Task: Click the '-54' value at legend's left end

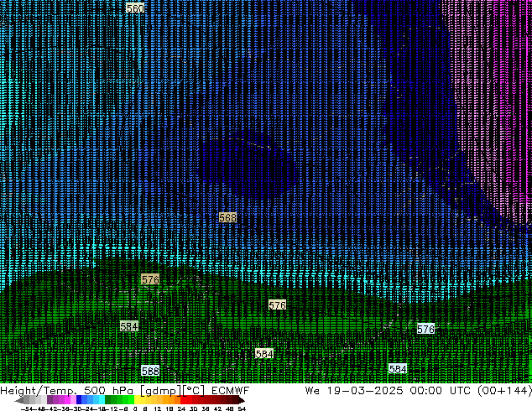Action: pyautogui.click(x=27, y=409)
